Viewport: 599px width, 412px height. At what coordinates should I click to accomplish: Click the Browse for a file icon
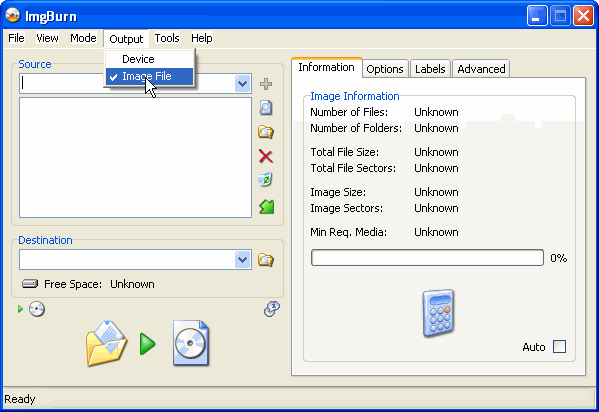click(x=266, y=108)
